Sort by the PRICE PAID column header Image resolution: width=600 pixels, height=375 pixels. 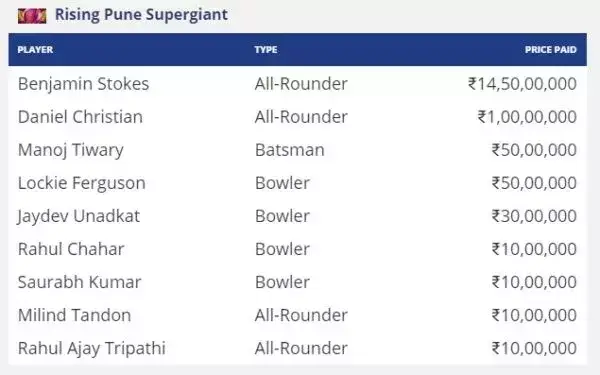tap(551, 50)
